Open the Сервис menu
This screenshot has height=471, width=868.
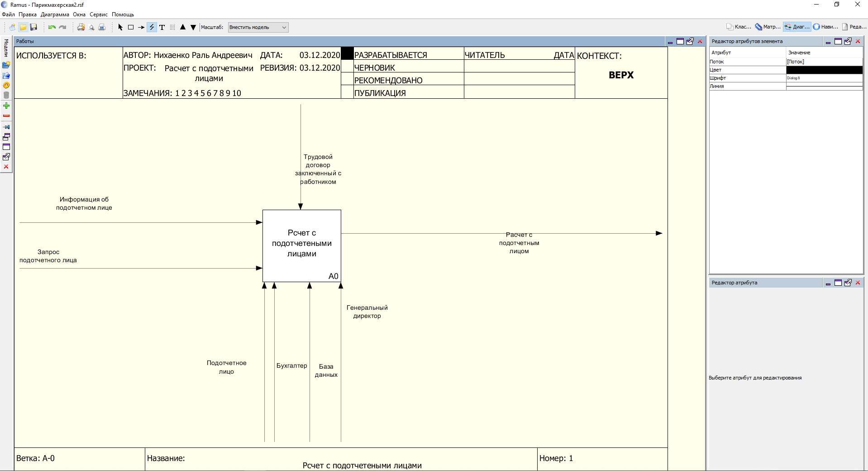[x=98, y=14]
